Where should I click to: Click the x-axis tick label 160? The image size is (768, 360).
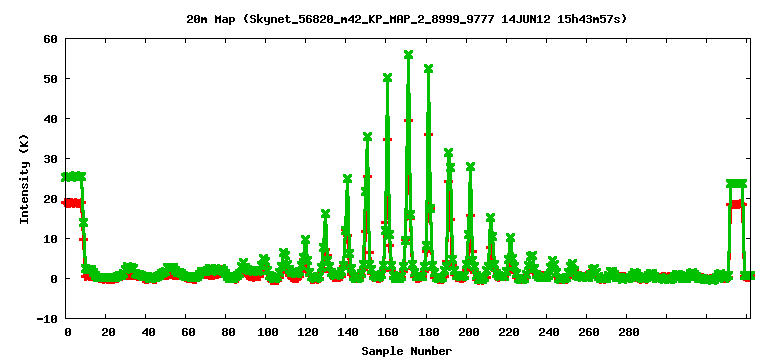point(388,332)
